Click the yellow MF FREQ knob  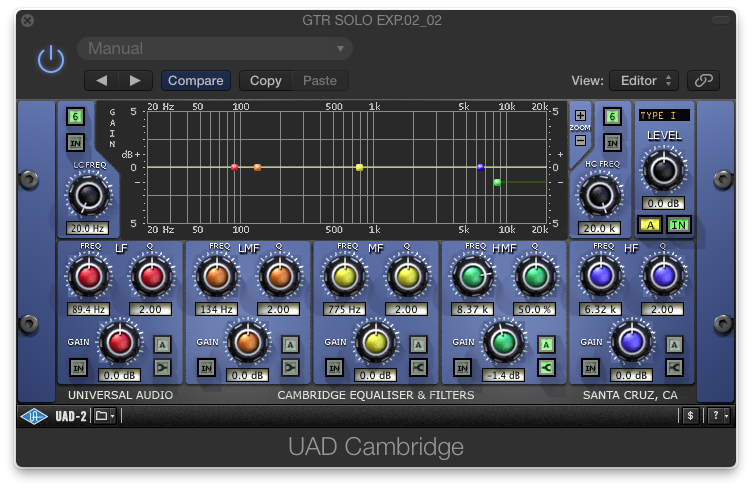pyautogui.click(x=345, y=277)
